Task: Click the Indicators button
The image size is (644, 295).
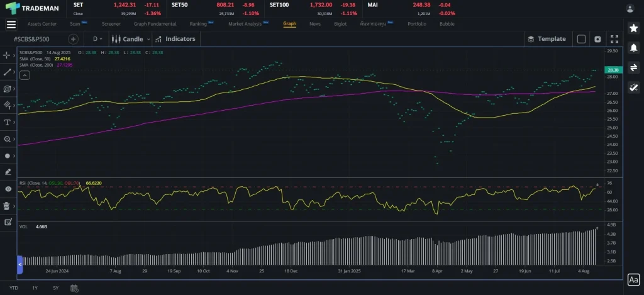Action: [175, 39]
